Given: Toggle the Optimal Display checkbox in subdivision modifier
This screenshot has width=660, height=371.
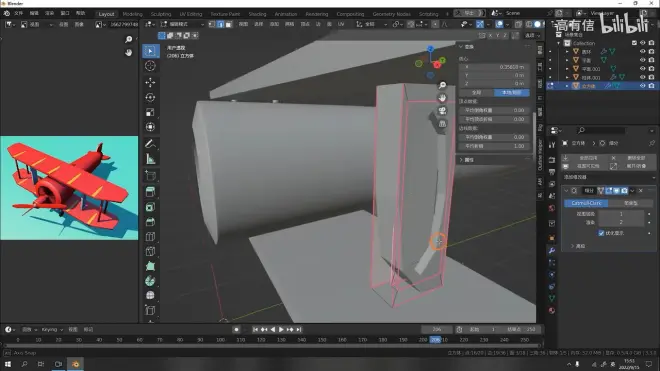Looking at the screenshot, I should [x=601, y=233].
